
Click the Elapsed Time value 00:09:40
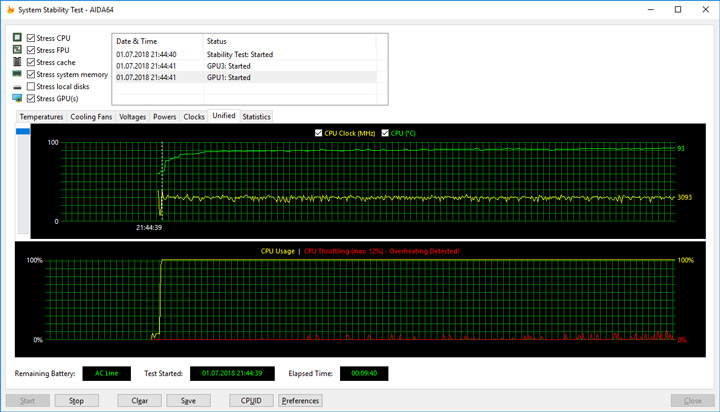click(364, 373)
